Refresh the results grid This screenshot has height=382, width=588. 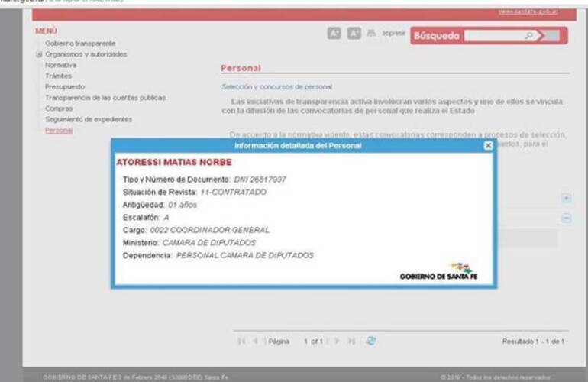click(x=371, y=341)
